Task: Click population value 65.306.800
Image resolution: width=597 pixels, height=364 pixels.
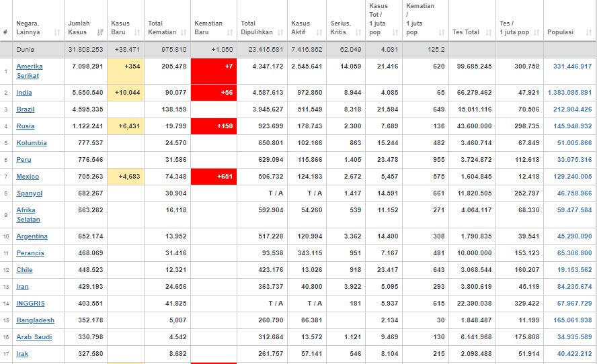Action: click(x=574, y=253)
